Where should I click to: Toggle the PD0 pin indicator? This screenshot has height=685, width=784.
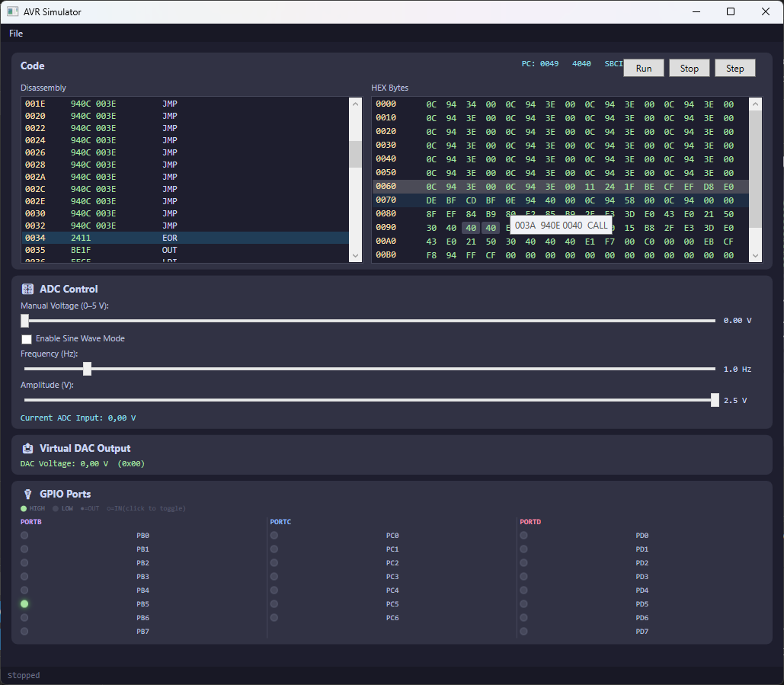point(523,536)
